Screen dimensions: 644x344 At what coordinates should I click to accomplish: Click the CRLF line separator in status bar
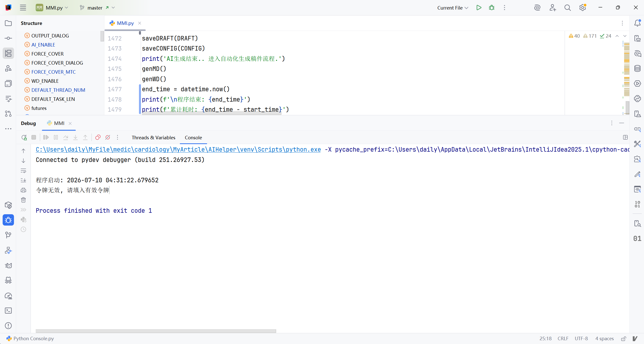tap(563, 338)
